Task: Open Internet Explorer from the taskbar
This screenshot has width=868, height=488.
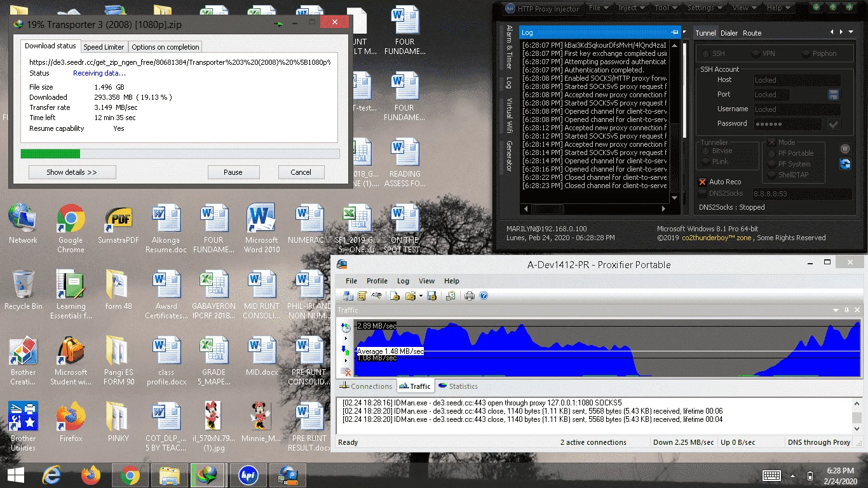Action: pos(51,475)
